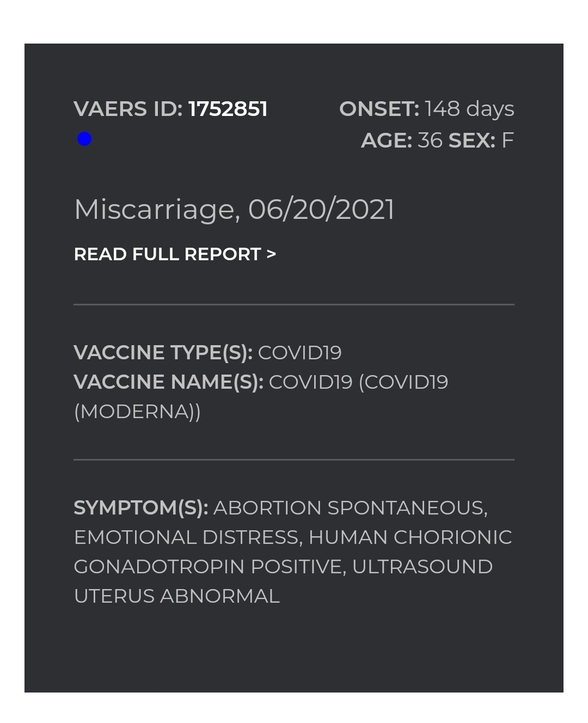Open the Read Full Report link
This screenshot has width=588, height=723.
pyautogui.click(x=175, y=254)
